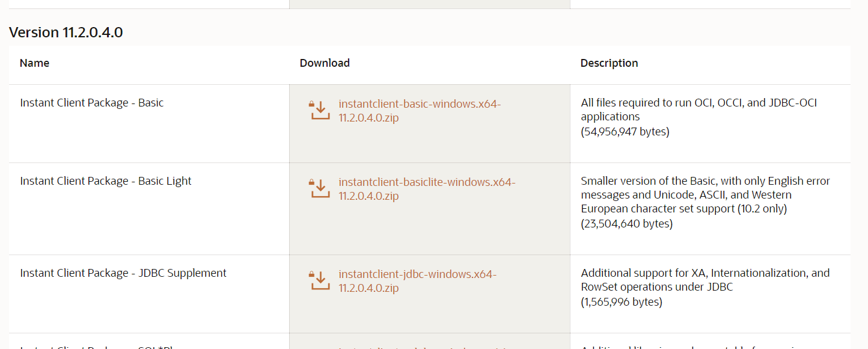Select 'Instant Client Package - JDBC Supplement' row name
This screenshot has height=349, width=868.
(123, 273)
